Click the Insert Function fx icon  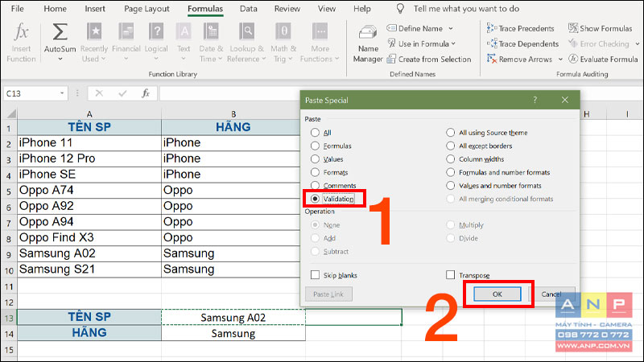tap(21, 32)
